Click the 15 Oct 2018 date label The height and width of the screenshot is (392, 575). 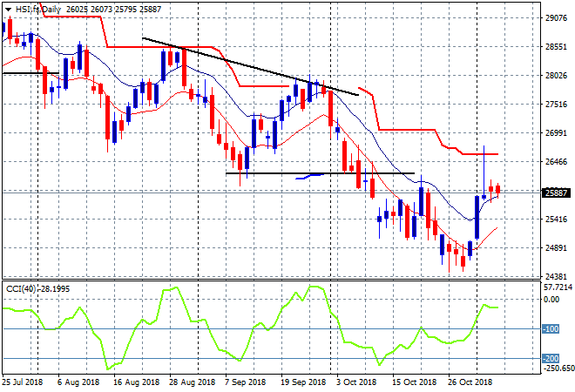415,382
